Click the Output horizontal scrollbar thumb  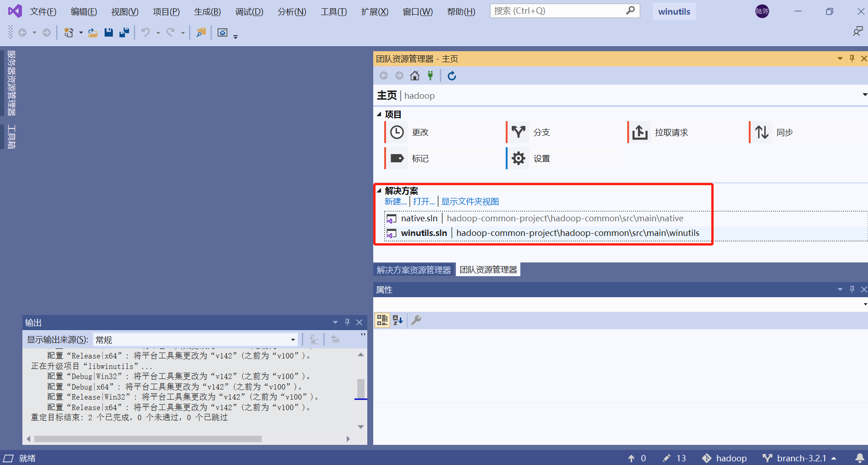pos(148,439)
